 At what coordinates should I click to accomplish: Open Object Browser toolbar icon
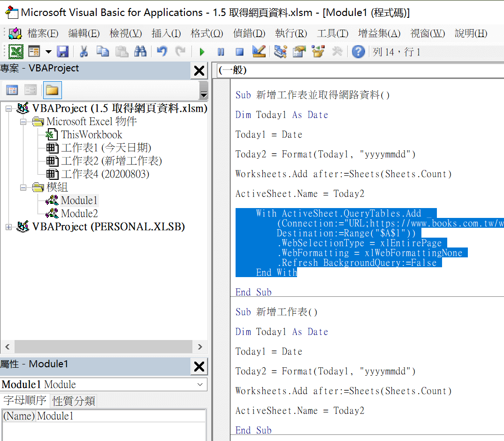click(x=318, y=52)
